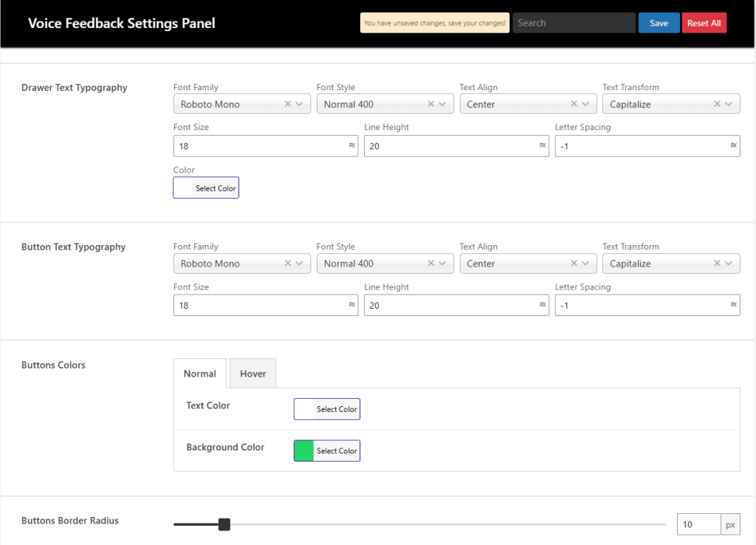
Task: Click the Save button
Action: pyautogui.click(x=659, y=22)
